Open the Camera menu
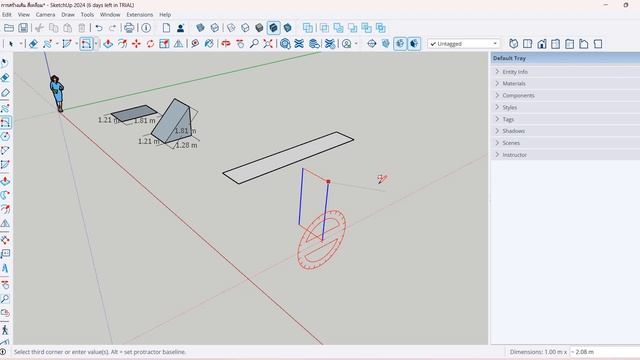This screenshot has width=640, height=360. point(45,14)
